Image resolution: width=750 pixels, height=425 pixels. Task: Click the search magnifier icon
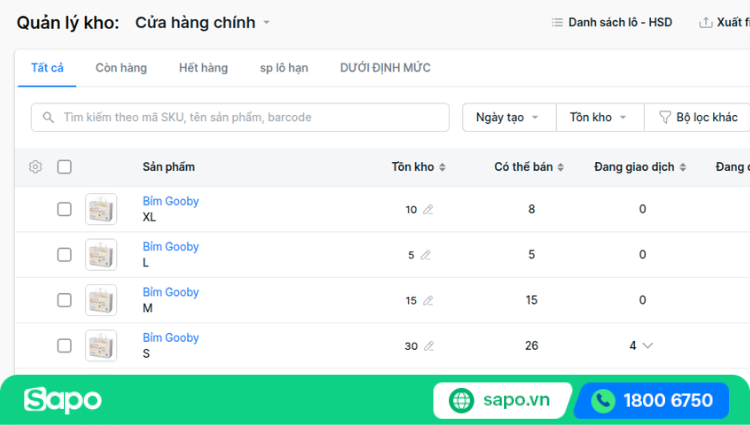coord(48,117)
